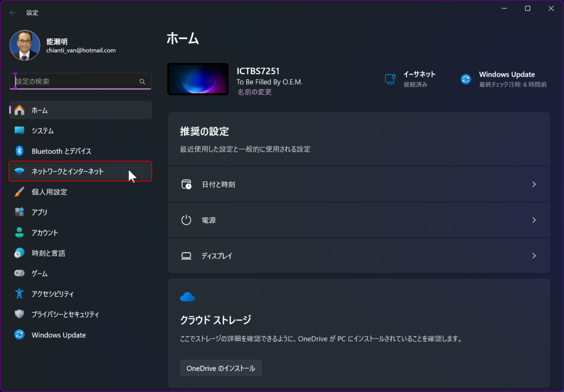The image size is (564, 392).
Task: Click into the 設定の検索 search box
Action: pos(80,81)
